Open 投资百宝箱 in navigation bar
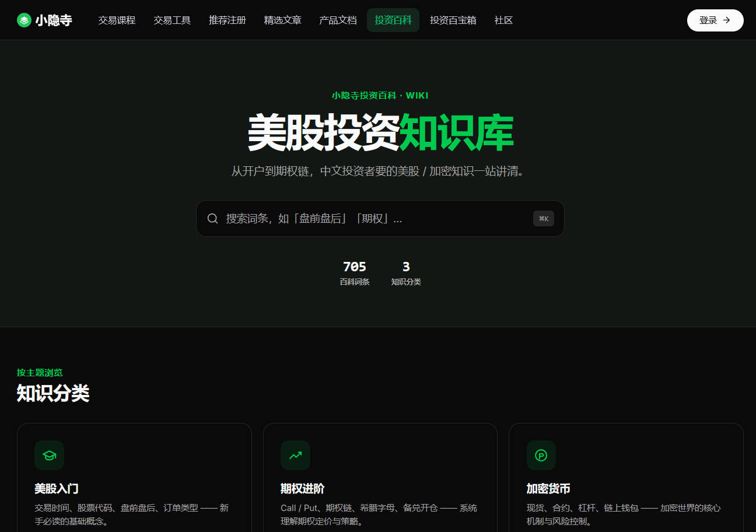 click(x=453, y=20)
